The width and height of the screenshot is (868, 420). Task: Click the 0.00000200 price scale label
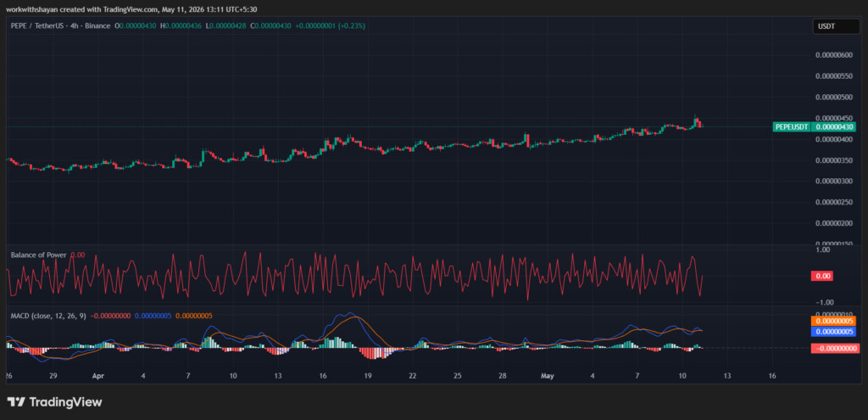pos(834,223)
